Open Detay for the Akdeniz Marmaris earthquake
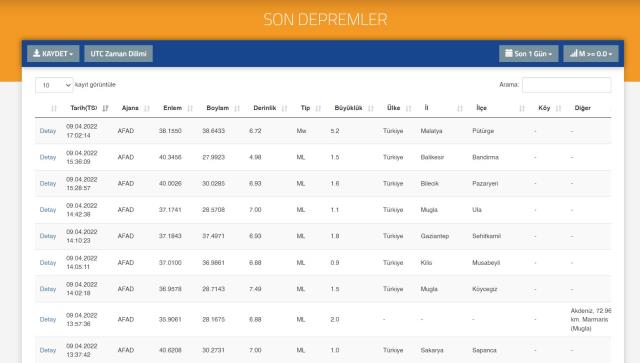The image size is (640, 363). 48,319
